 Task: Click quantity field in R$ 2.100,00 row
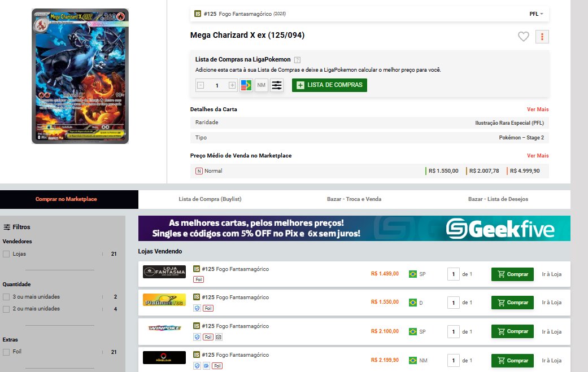point(454,331)
